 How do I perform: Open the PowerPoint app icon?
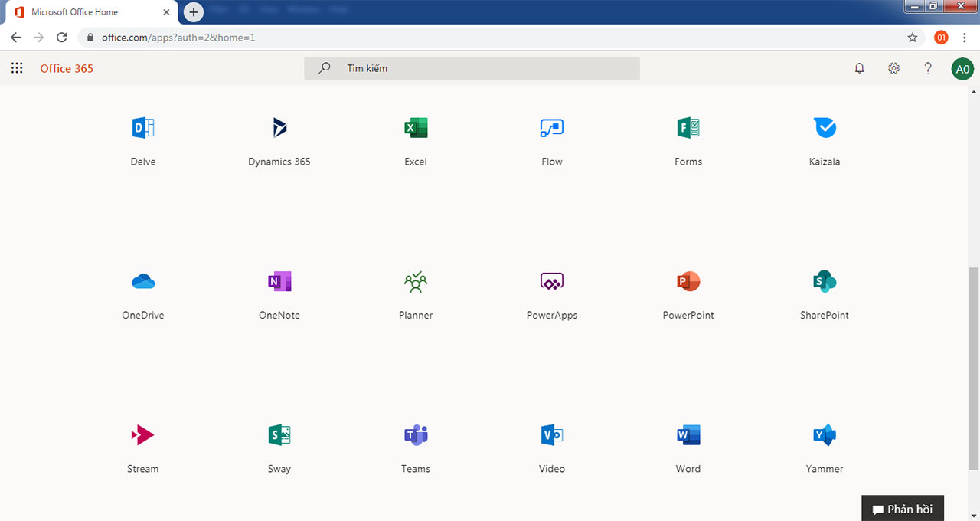click(688, 282)
